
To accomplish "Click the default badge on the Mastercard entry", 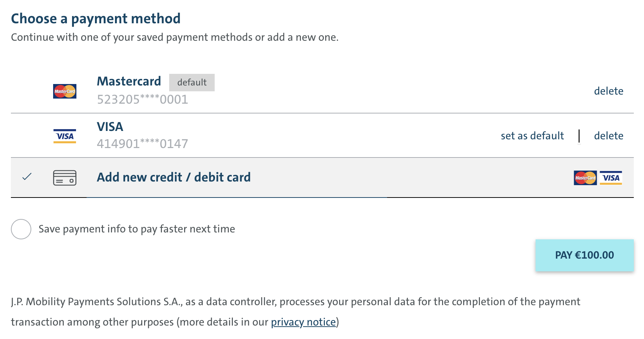I will pos(192,83).
